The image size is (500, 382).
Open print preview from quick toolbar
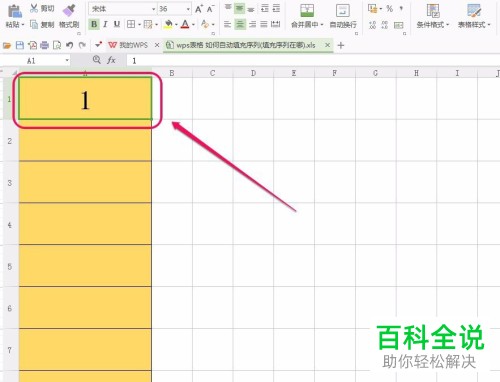(x=57, y=45)
